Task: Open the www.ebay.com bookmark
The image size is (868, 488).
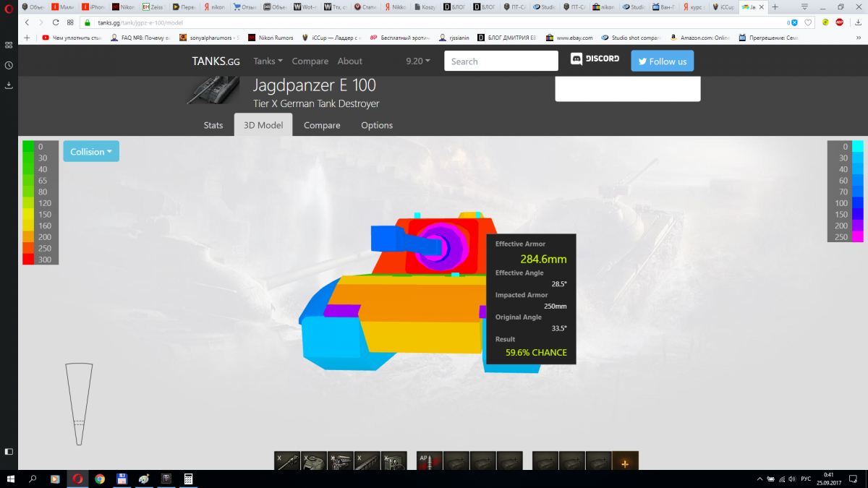Action: pyautogui.click(x=570, y=38)
